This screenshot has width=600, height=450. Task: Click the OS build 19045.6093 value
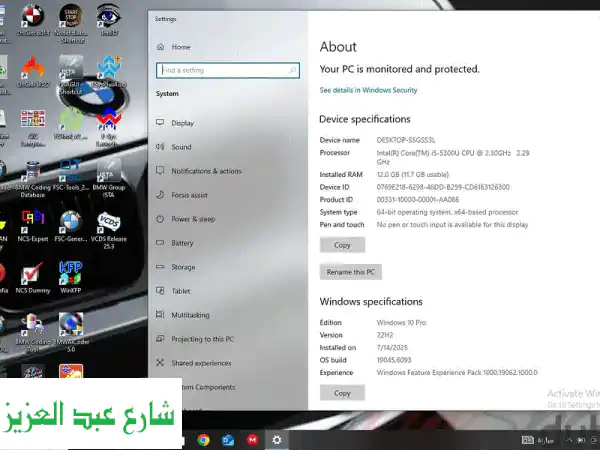(394, 360)
